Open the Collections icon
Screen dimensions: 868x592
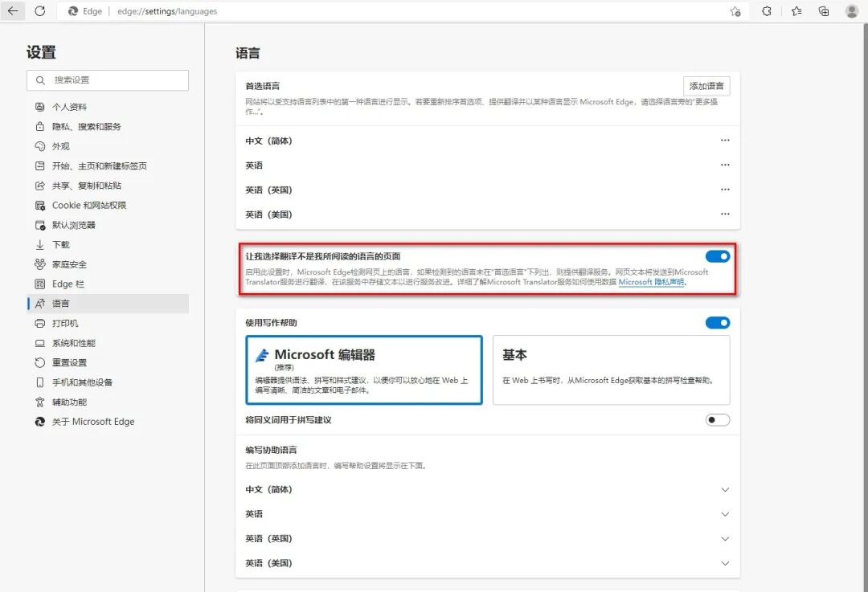coord(824,11)
